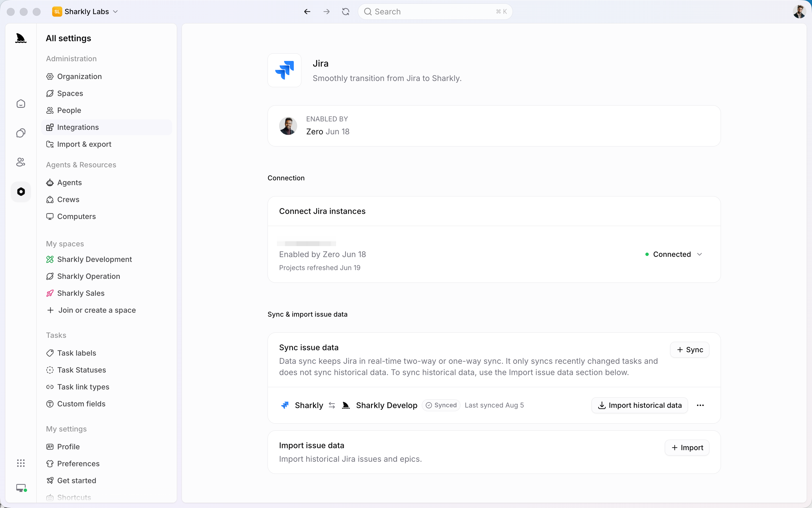This screenshot has width=812, height=508.
Task: Open Preferences settings
Action: pyautogui.click(x=107, y=464)
